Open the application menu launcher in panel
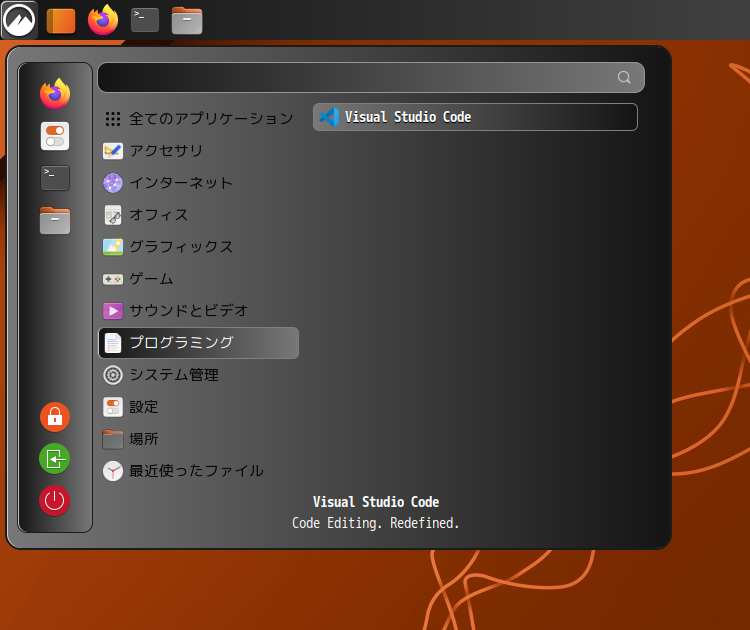The height and width of the screenshot is (630, 750). coord(19,20)
